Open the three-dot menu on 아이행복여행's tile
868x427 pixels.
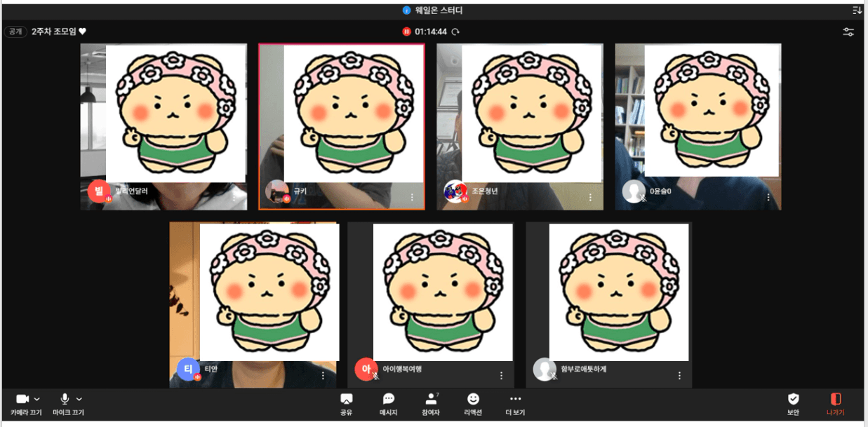[501, 376]
